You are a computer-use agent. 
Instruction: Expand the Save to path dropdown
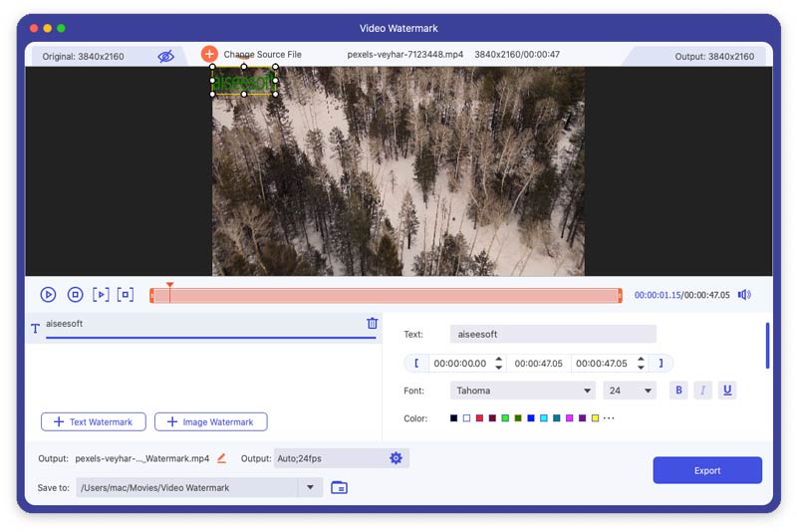(310, 487)
